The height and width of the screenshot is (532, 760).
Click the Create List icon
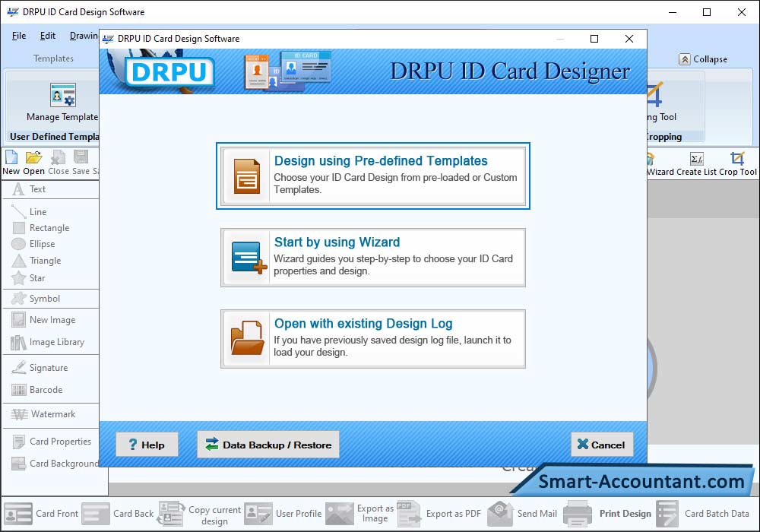click(696, 158)
